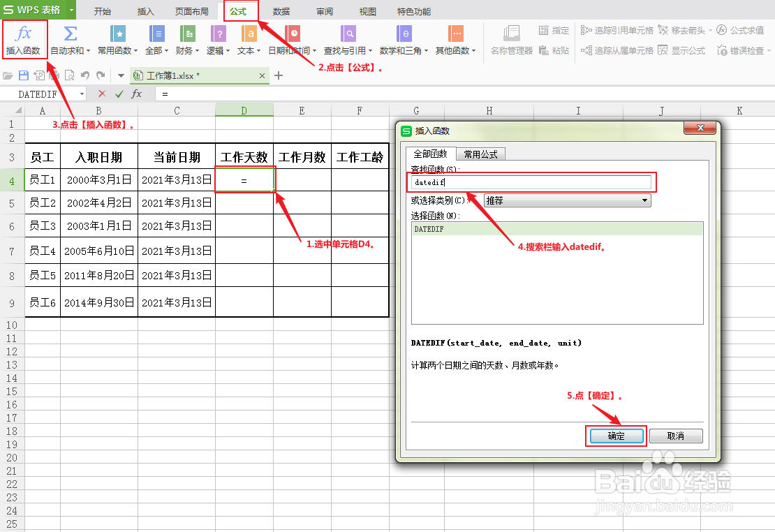
Task: Add a new document tab with plus
Action: pos(279,75)
